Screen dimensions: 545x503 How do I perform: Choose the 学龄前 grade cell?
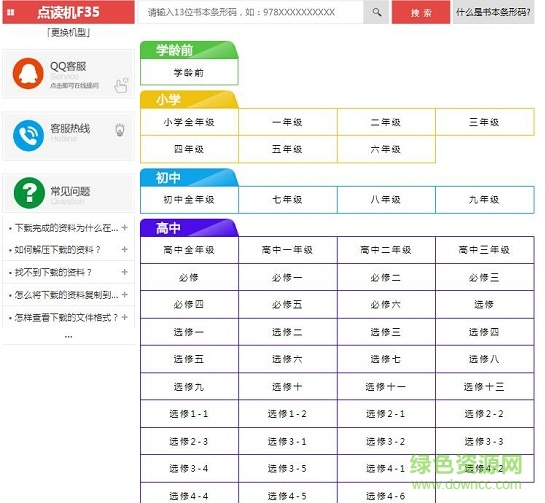point(189,72)
